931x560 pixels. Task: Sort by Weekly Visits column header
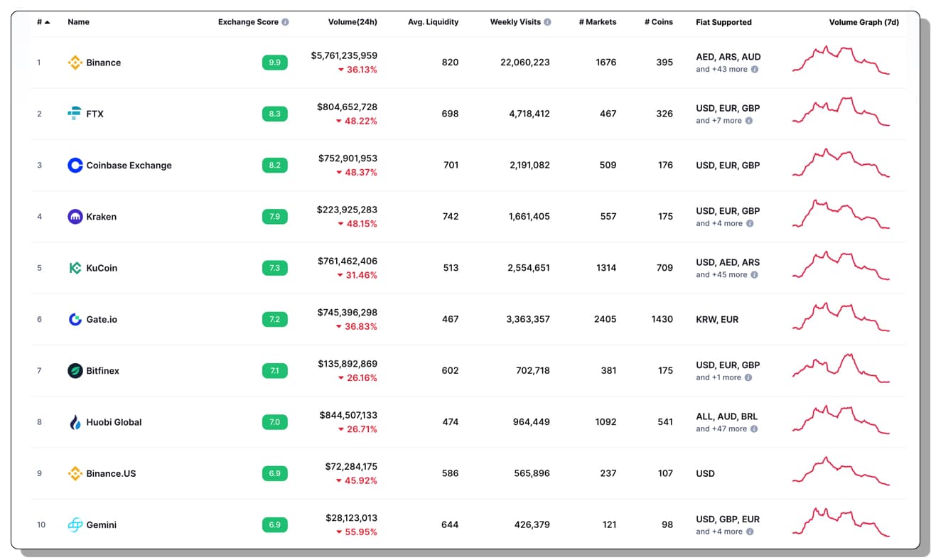tap(515, 22)
